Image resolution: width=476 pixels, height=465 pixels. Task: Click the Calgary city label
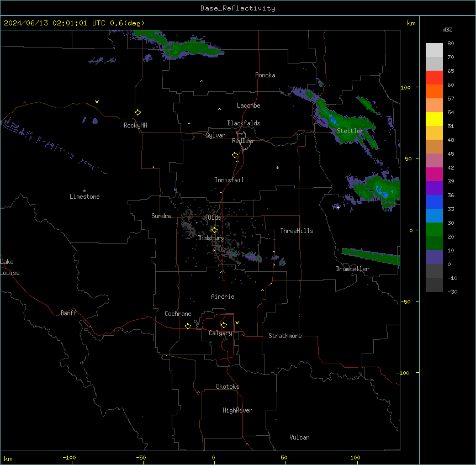220,333
